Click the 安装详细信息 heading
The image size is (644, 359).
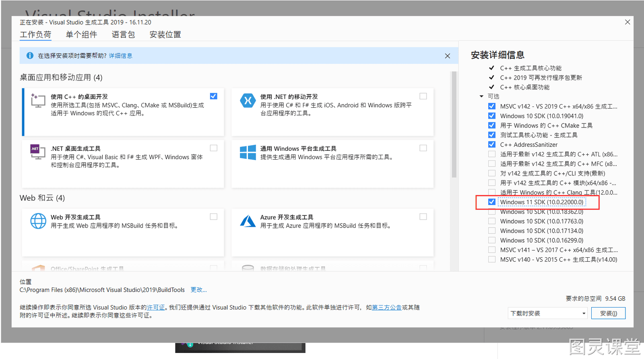click(497, 55)
